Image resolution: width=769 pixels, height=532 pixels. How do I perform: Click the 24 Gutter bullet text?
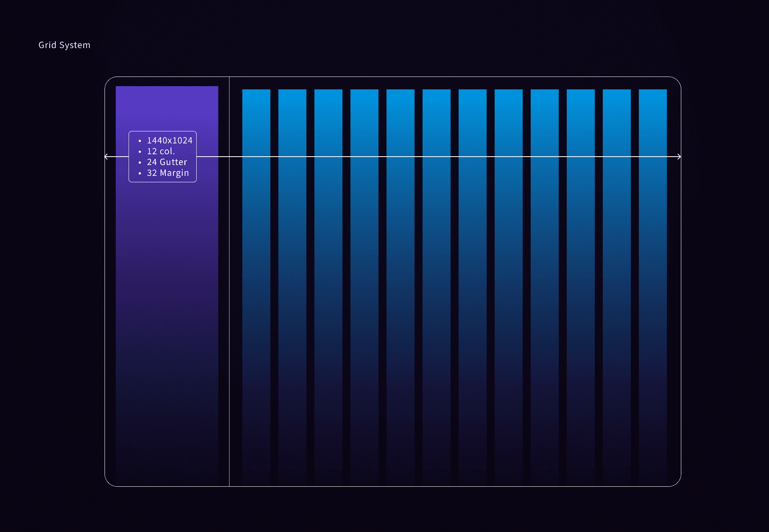tap(167, 162)
